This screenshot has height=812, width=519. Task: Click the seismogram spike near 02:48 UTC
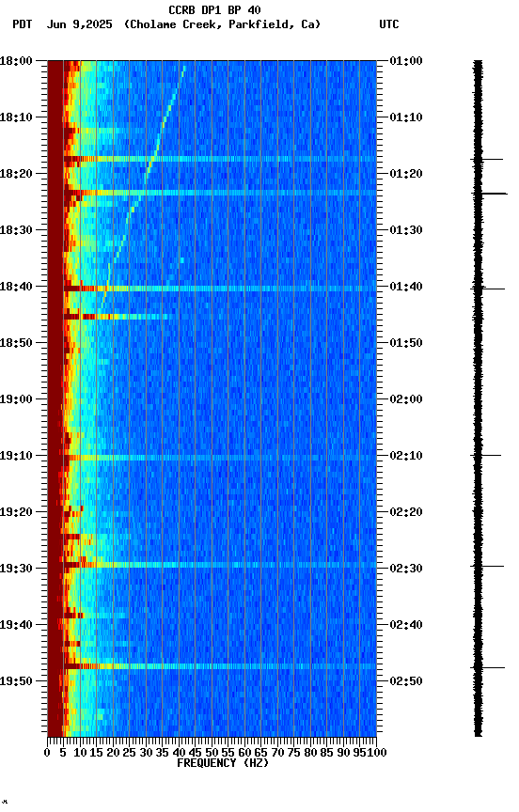pos(487,667)
